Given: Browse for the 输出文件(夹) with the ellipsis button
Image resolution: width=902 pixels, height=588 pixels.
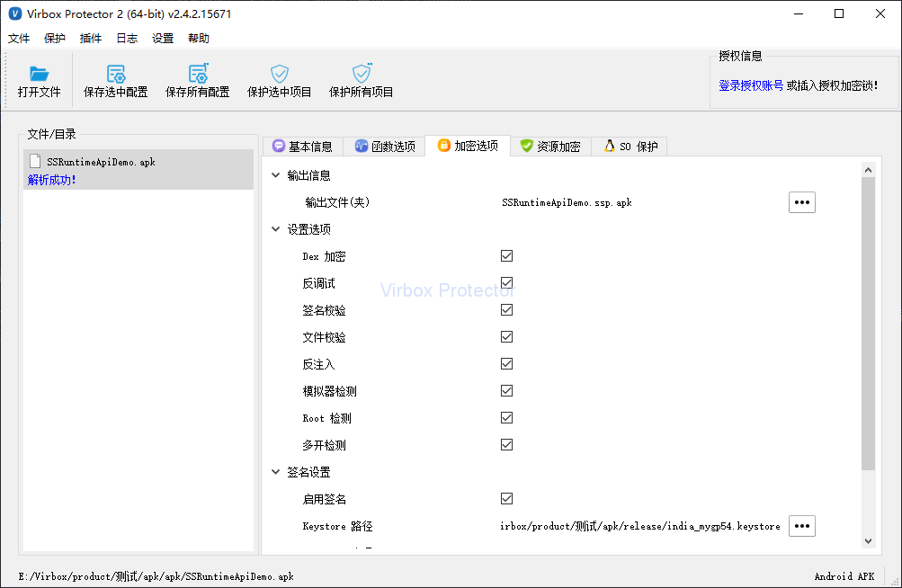Looking at the screenshot, I should point(802,202).
